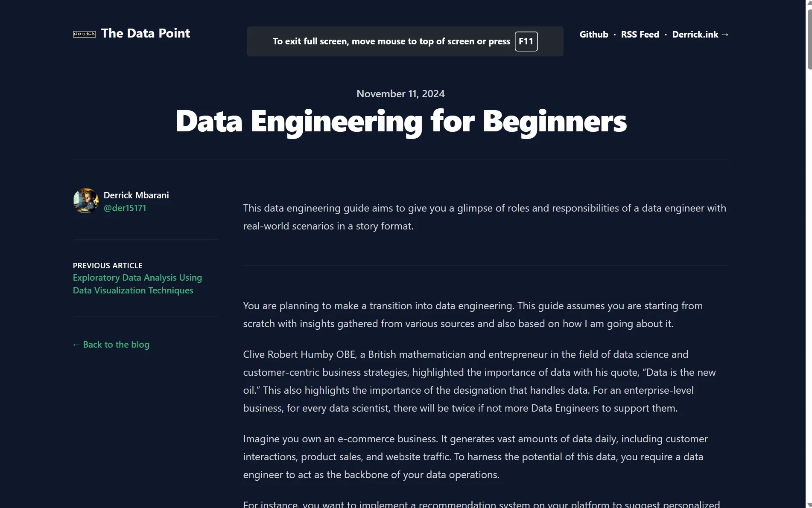Open The Data Point home title
Image resolution: width=812 pixels, height=508 pixels.
(145, 33)
